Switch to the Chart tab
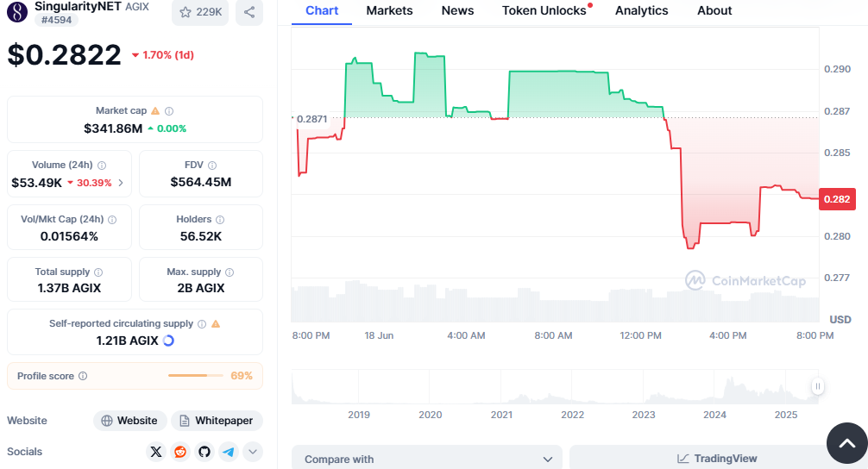Image resolution: width=868 pixels, height=469 pixels. tap(322, 10)
